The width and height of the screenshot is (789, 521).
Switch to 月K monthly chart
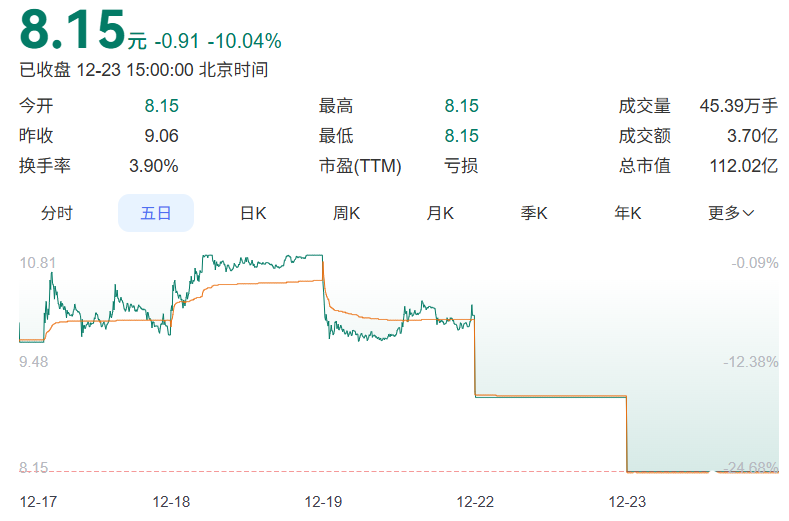pyautogui.click(x=440, y=213)
